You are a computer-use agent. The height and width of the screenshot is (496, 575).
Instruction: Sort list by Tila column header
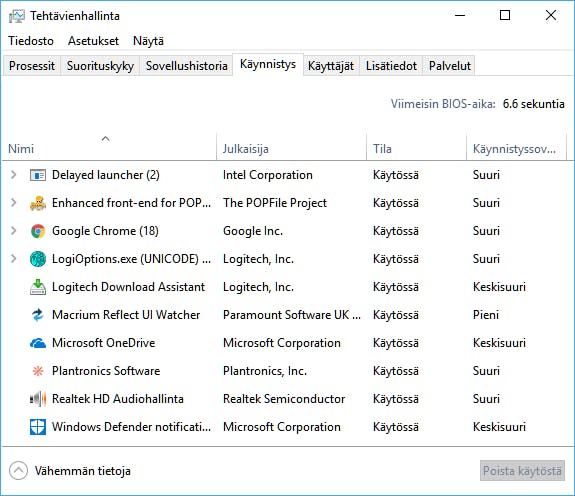[416, 149]
